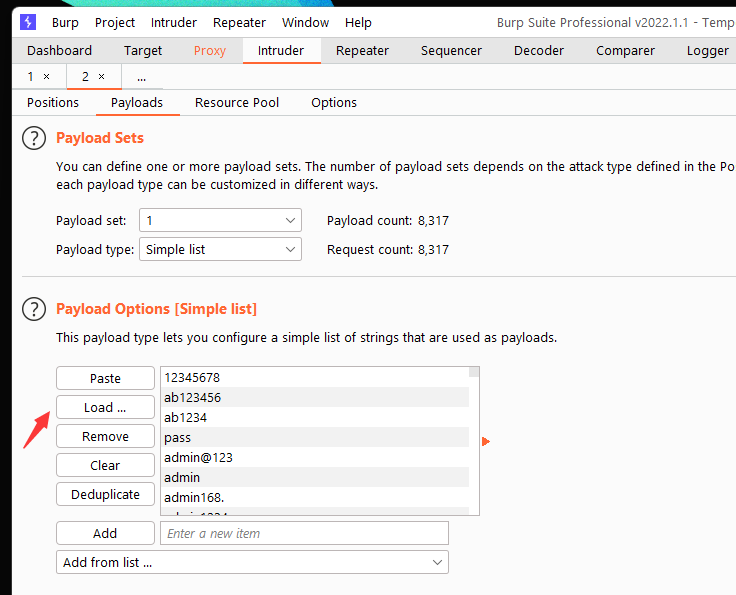The image size is (736, 595).
Task: Click the Payload count 8,317 value
Action: click(433, 221)
